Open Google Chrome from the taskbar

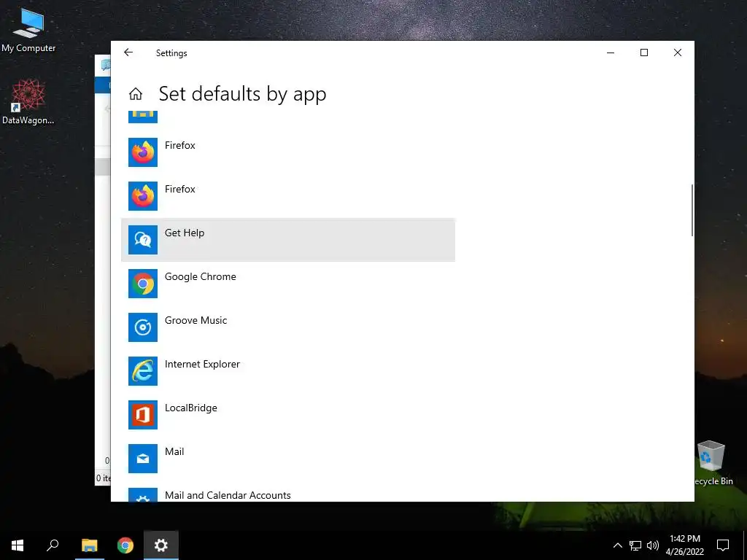click(x=125, y=545)
